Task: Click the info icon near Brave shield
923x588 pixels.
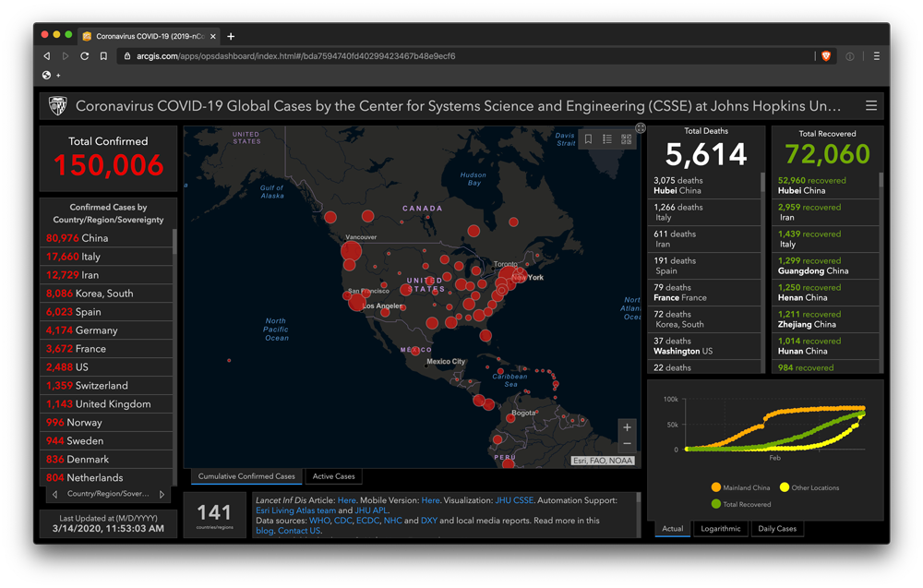Action: 850,56
